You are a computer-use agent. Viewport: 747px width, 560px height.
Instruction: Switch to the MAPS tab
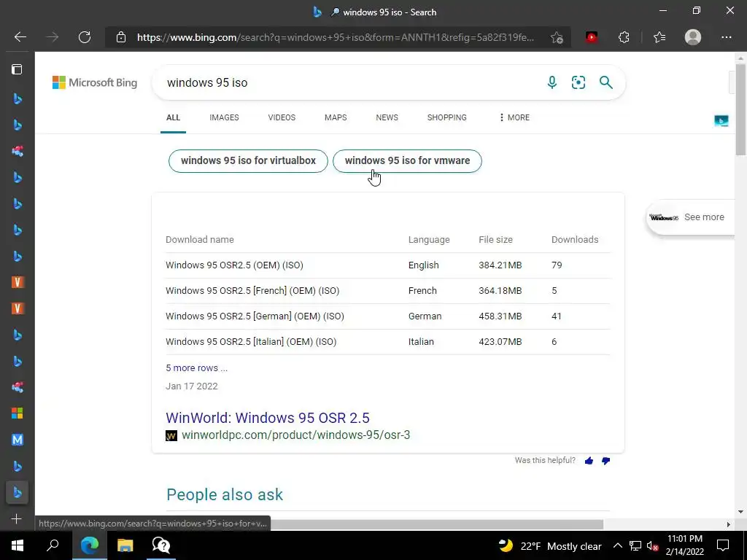pyautogui.click(x=336, y=117)
